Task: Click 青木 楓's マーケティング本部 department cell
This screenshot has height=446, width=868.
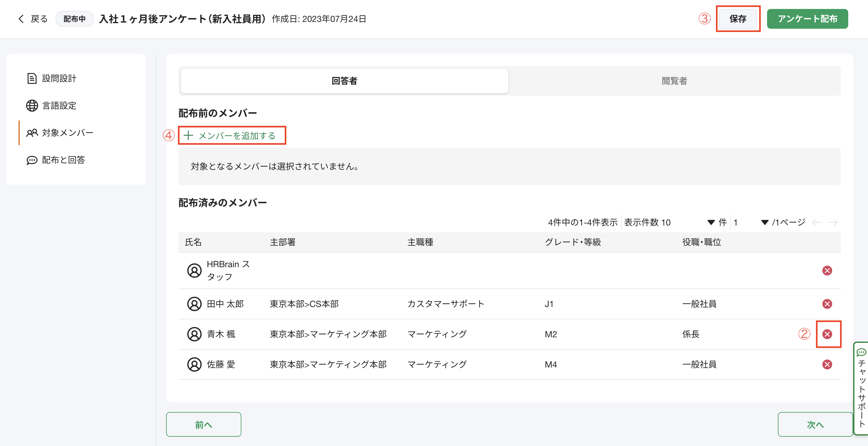Action: click(x=328, y=334)
